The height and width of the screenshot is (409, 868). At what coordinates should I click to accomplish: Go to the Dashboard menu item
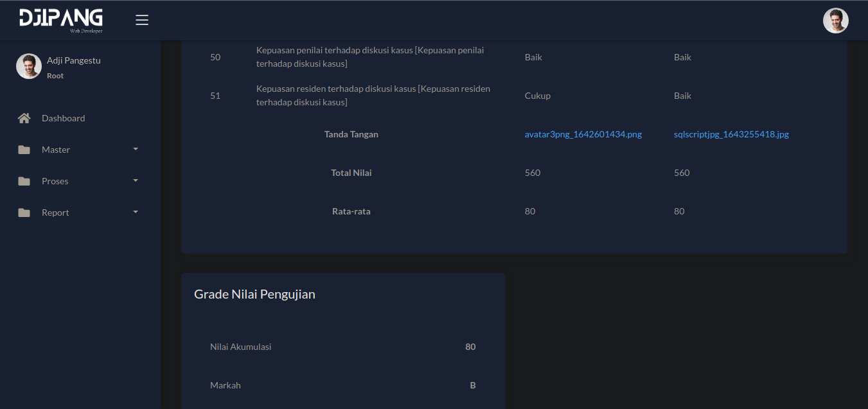coord(63,118)
